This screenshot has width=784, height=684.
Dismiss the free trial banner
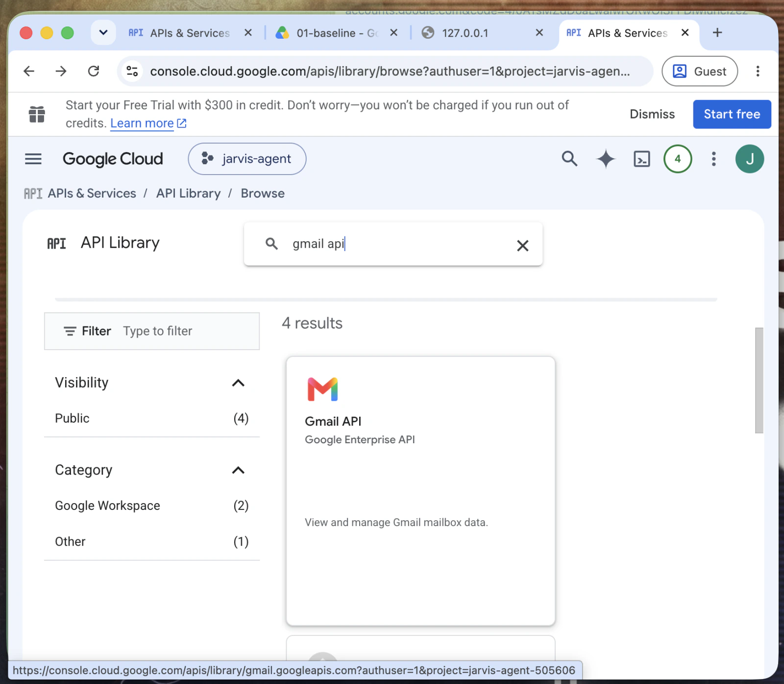(652, 114)
